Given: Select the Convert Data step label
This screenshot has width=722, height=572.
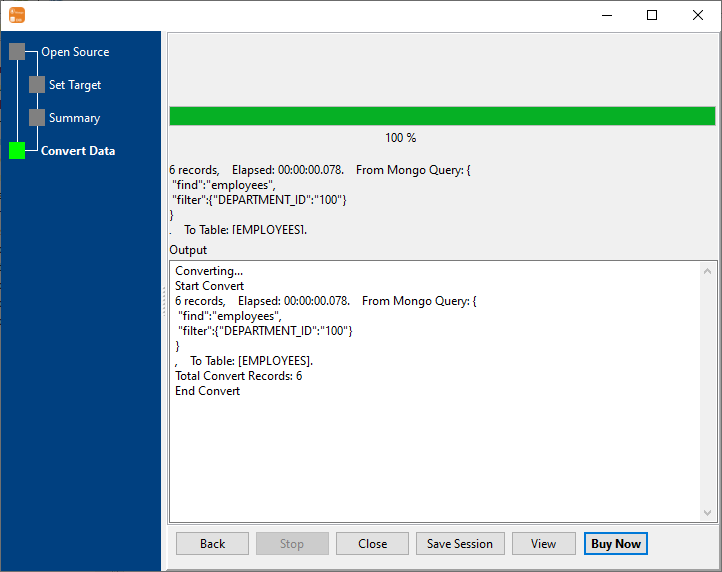Looking at the screenshot, I should pos(78,151).
